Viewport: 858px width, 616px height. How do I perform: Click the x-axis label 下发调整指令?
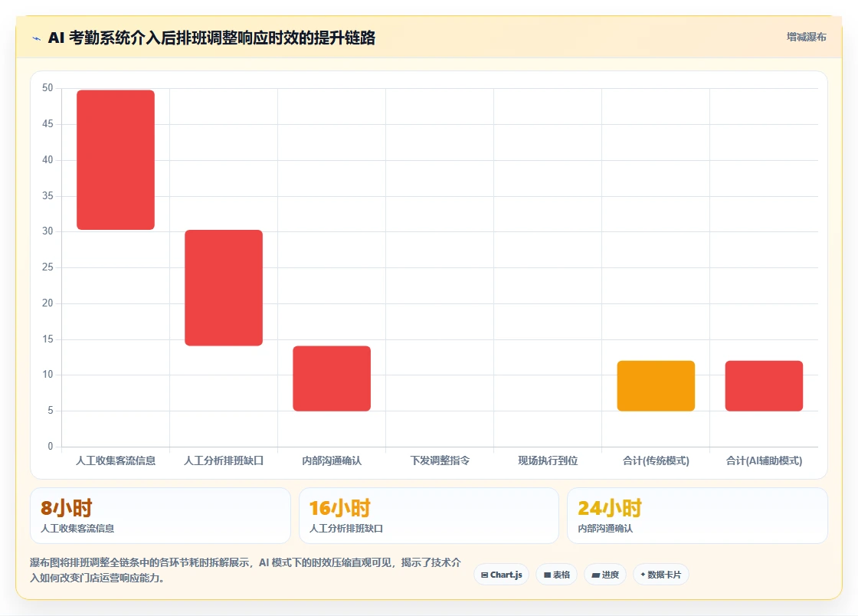(440, 460)
